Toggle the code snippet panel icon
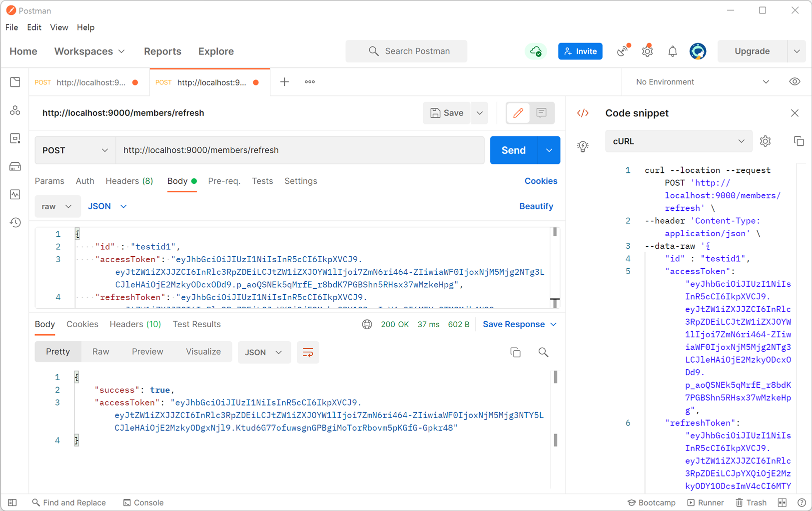The image size is (812, 511). pos(583,113)
